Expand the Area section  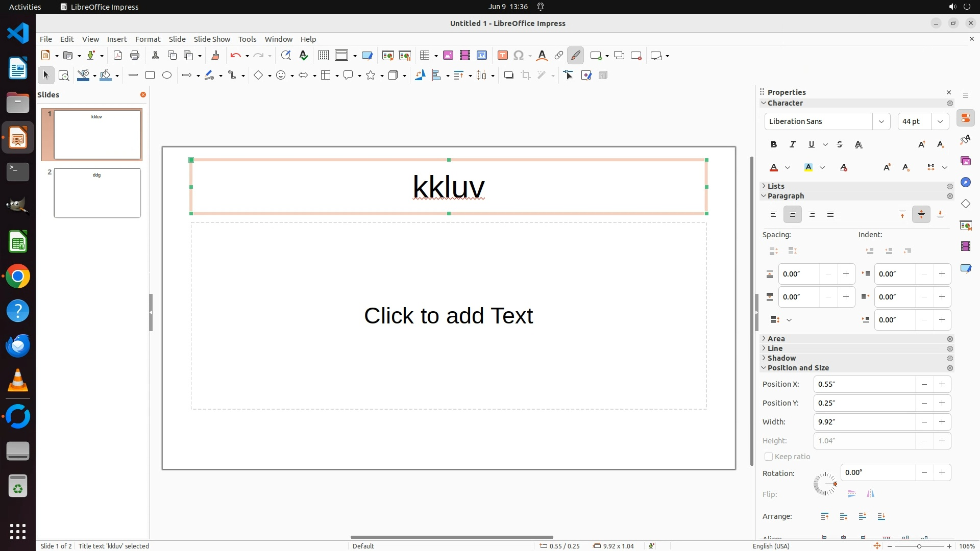(776, 339)
